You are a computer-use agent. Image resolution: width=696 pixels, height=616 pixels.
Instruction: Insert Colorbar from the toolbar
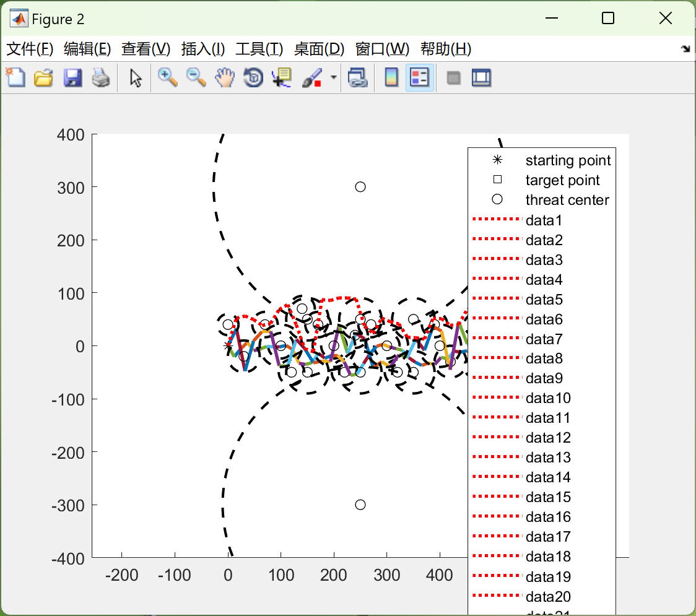(391, 77)
